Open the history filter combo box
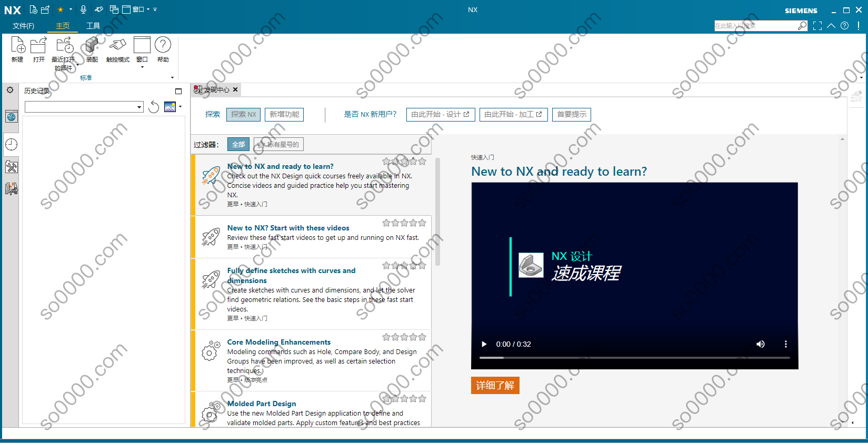This screenshot has width=868, height=443. 84,107
